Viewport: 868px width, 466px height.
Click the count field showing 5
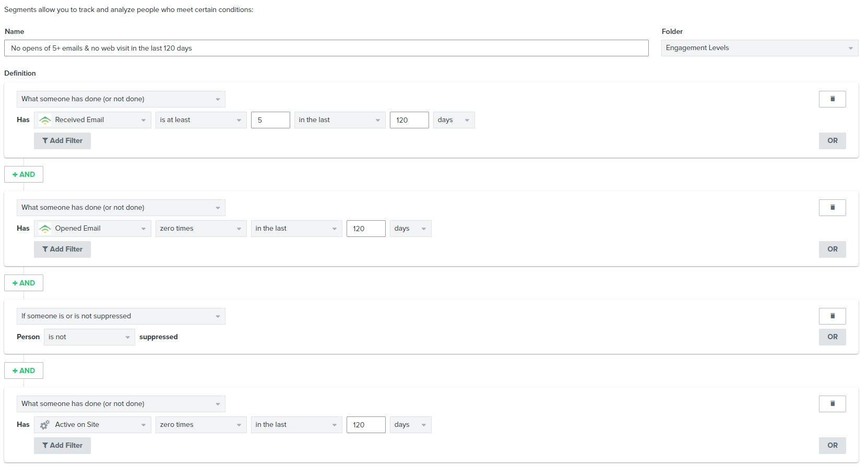pyautogui.click(x=270, y=120)
